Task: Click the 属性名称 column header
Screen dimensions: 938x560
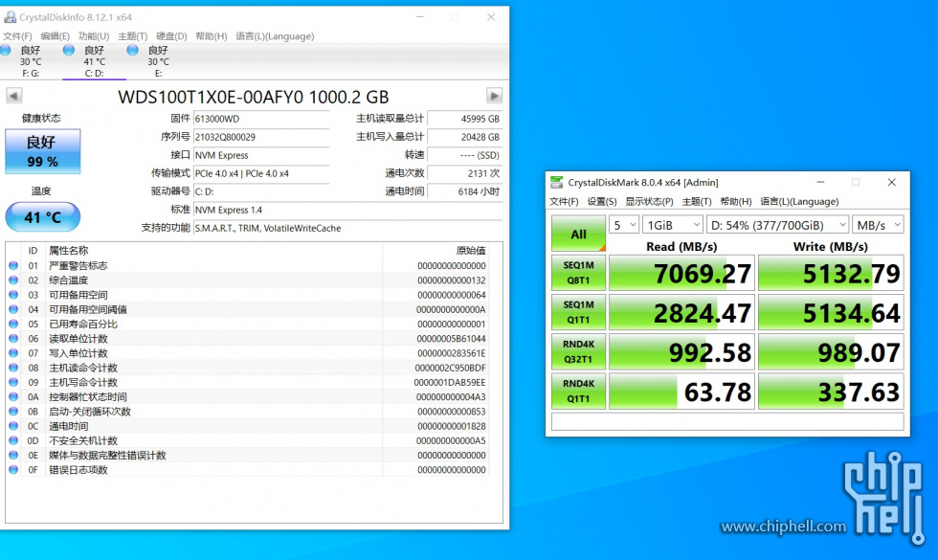Action: 69,251
